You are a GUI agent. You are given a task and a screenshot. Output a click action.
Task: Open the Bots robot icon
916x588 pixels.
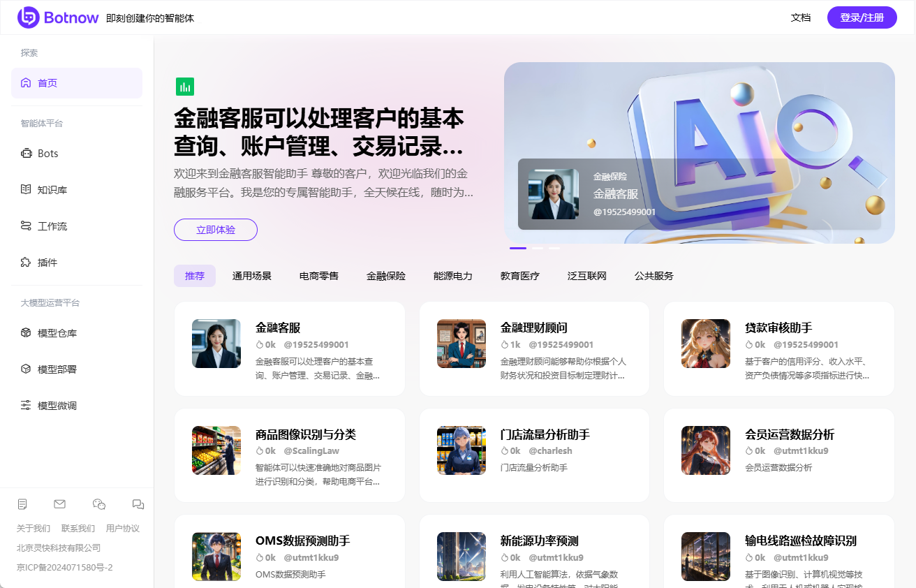[x=26, y=154]
